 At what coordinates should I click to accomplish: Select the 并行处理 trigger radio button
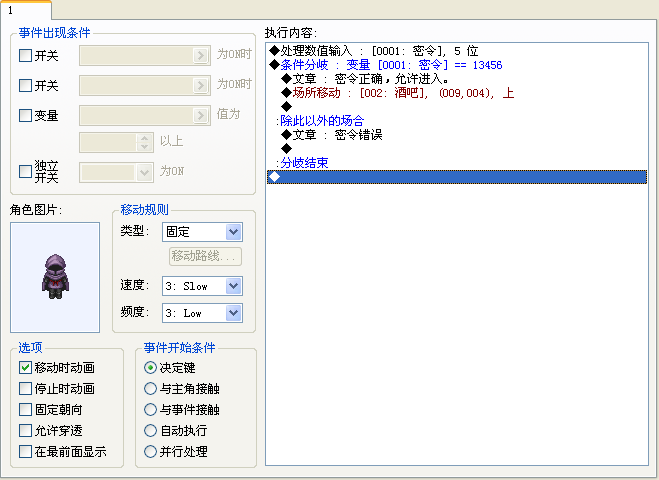coord(150,451)
